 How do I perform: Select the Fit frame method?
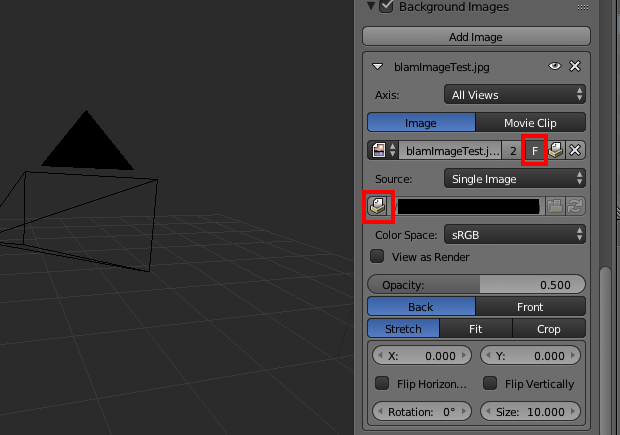[476, 329]
